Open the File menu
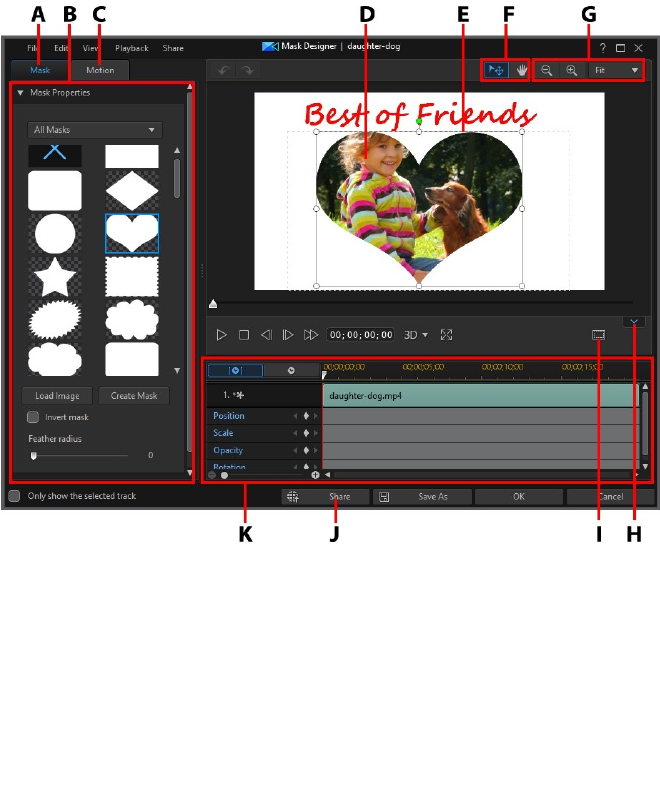 click(32, 48)
